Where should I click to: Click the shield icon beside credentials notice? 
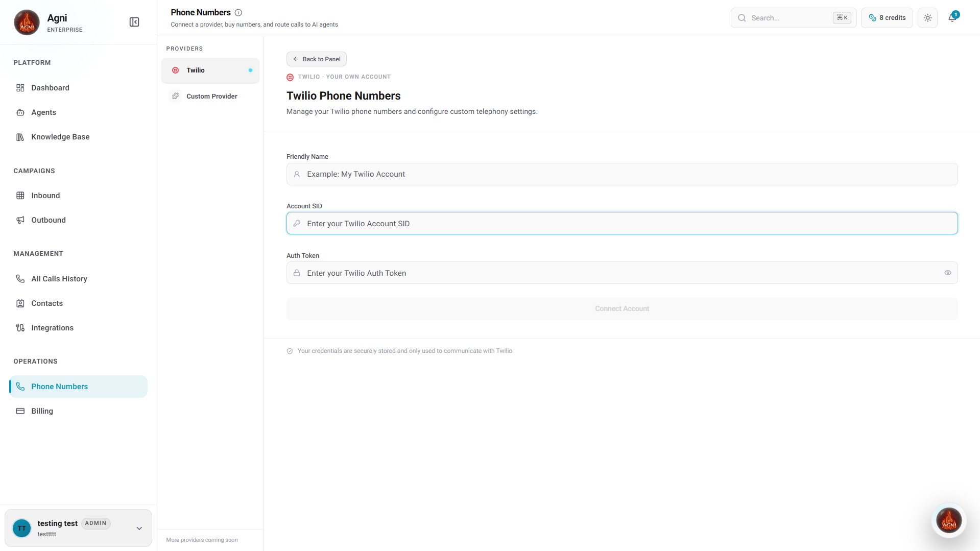290,351
